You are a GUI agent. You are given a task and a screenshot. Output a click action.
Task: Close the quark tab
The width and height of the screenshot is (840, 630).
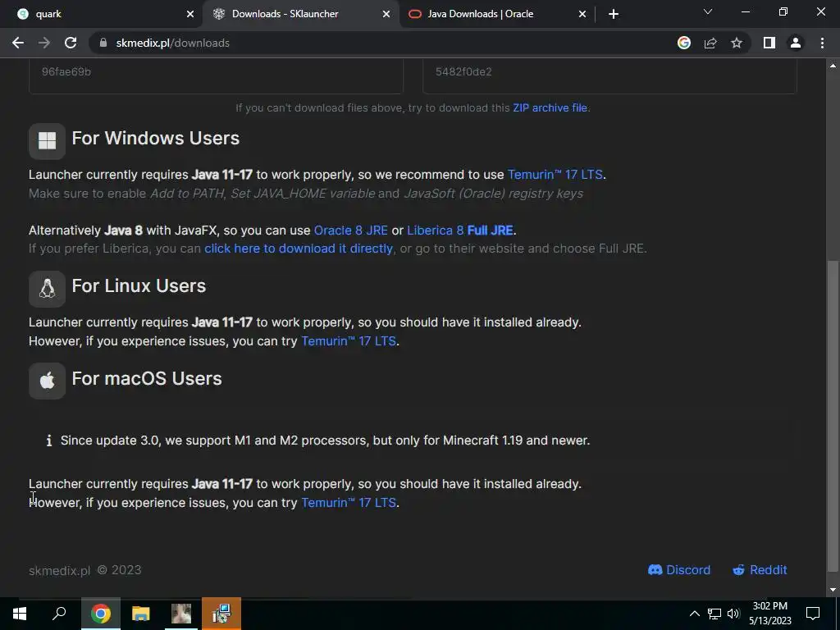click(x=190, y=14)
